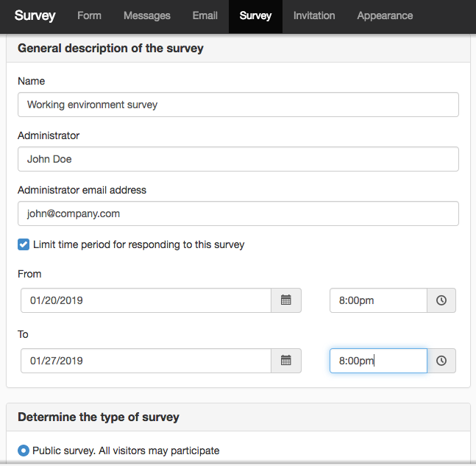476x466 pixels.
Task: Focus the Name field 'Working environment survey'
Action: (238, 105)
